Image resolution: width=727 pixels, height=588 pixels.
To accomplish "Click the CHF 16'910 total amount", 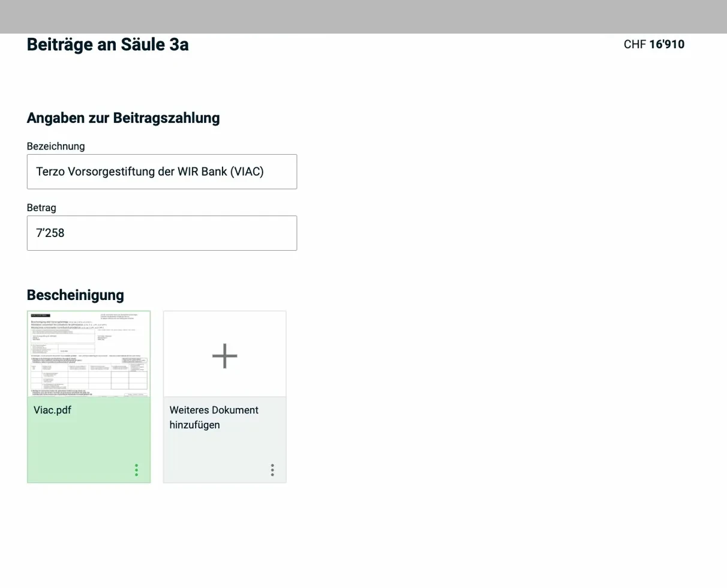I will [654, 44].
